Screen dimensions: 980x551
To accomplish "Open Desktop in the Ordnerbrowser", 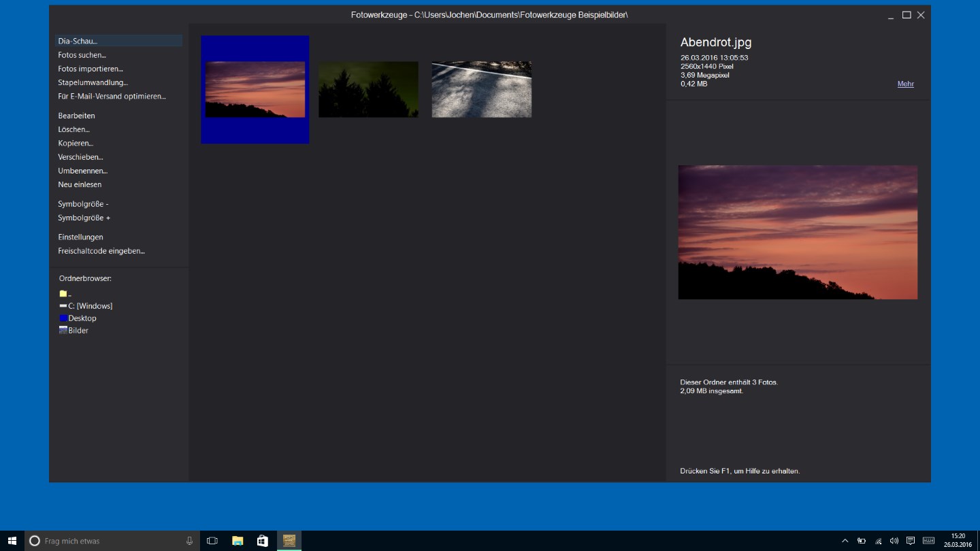I will [x=82, y=318].
